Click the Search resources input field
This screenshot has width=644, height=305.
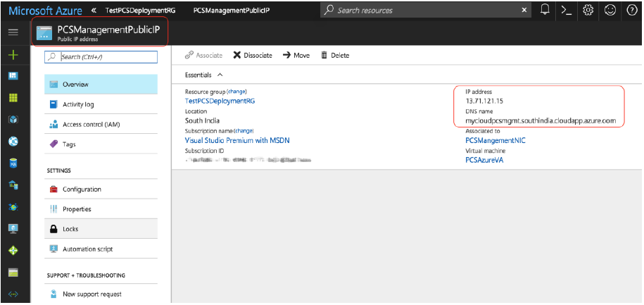(422, 11)
